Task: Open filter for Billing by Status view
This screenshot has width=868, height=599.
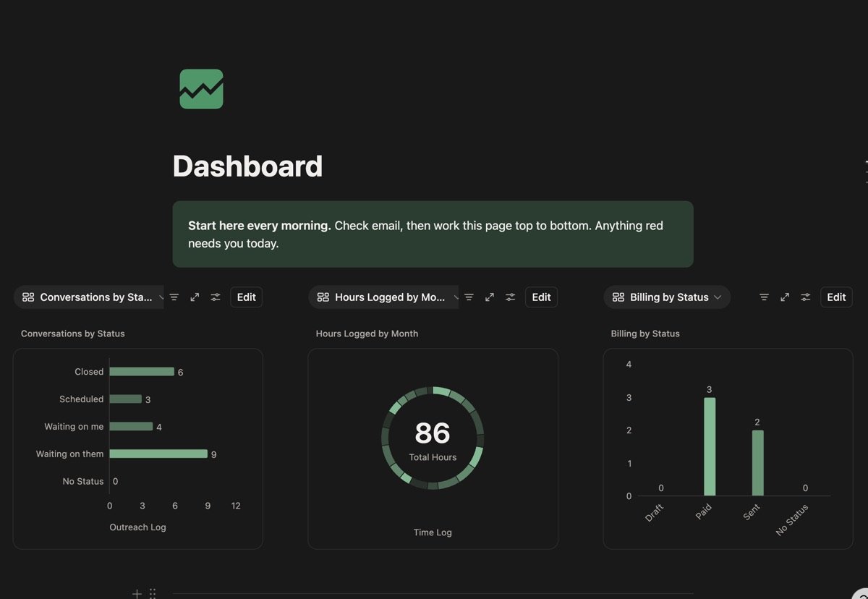Action: point(764,297)
